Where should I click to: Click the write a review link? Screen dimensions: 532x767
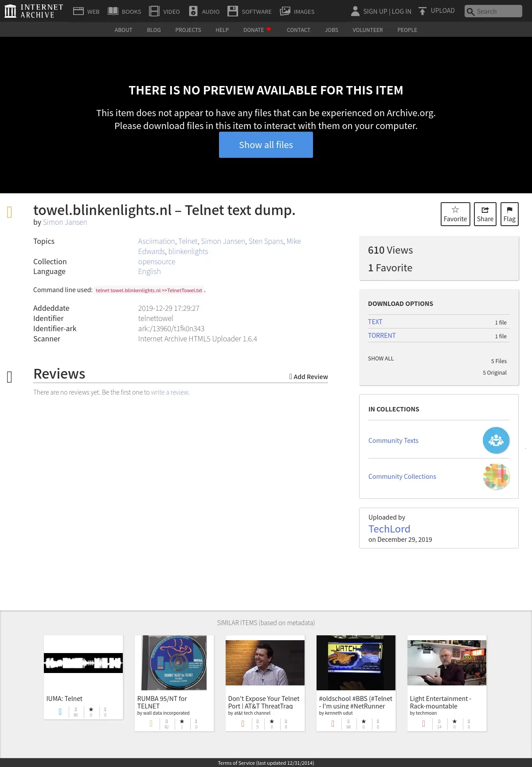170,392
